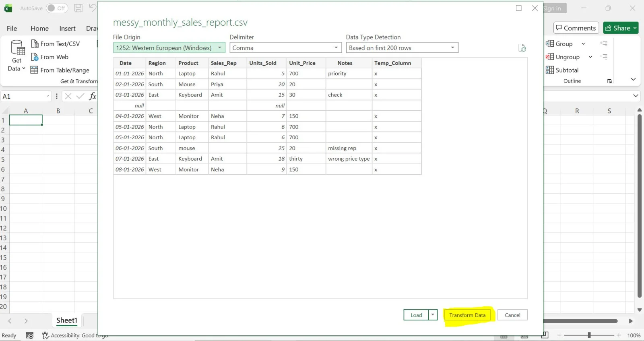Screen dimensions: 644x341
Task: Click the Subtotal icon
Action: 550,70
